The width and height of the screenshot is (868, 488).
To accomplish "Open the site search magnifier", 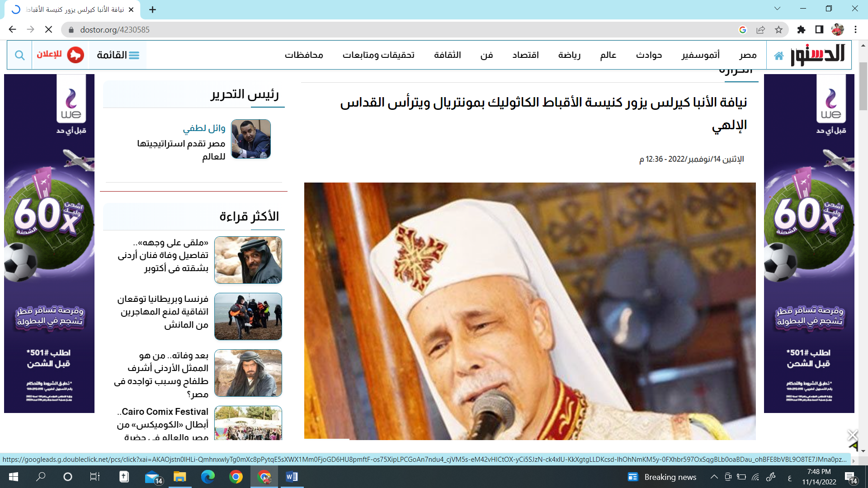I will 19,55.
